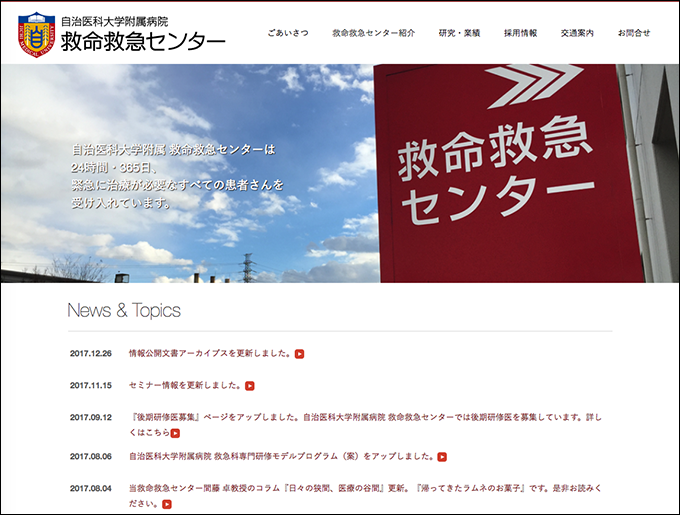Click the News & Topics heading
Viewport: 680px width, 515px height.
tap(124, 310)
